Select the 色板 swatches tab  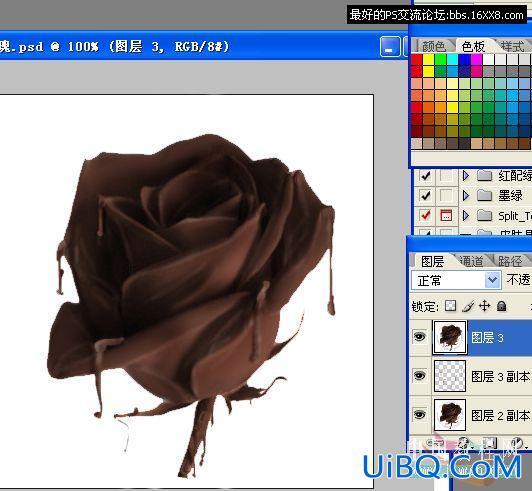(473, 46)
